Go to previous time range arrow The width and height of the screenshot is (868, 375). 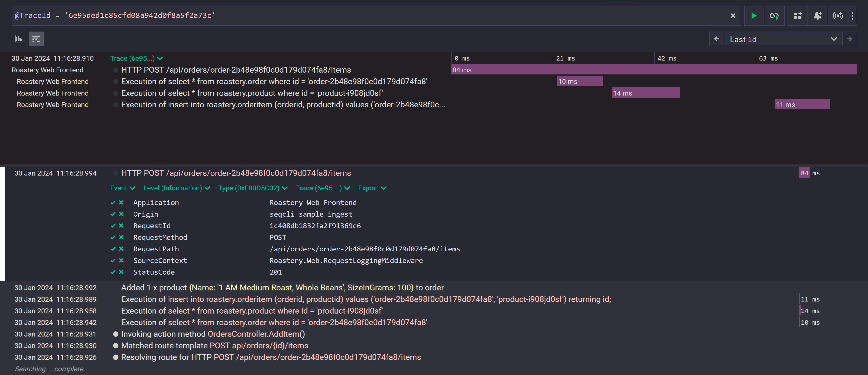point(717,39)
